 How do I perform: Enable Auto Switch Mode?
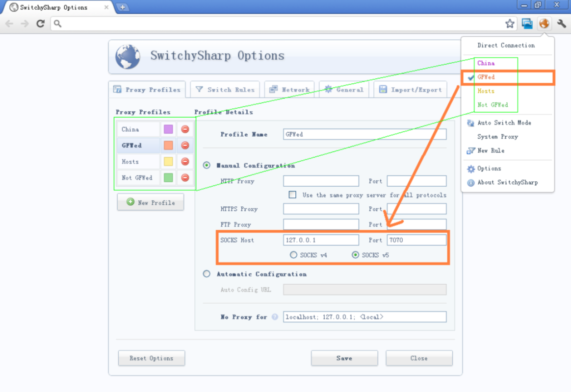pyautogui.click(x=508, y=123)
